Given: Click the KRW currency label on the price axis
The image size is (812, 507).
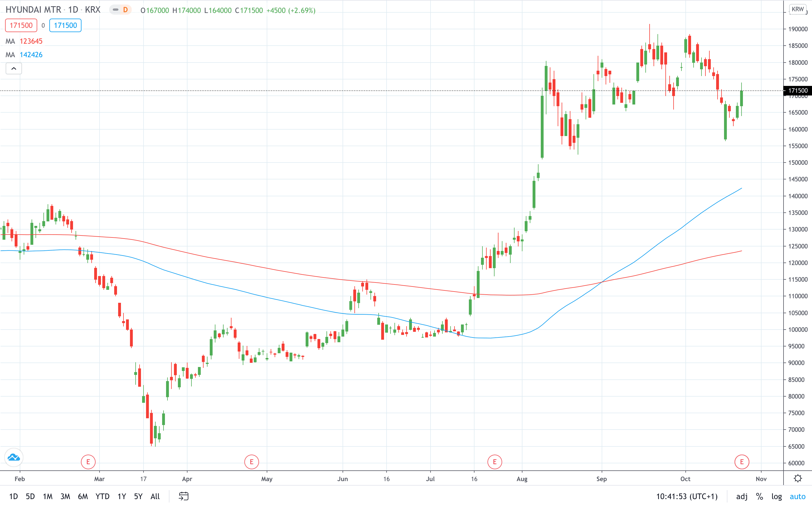Looking at the screenshot, I should coord(798,9).
